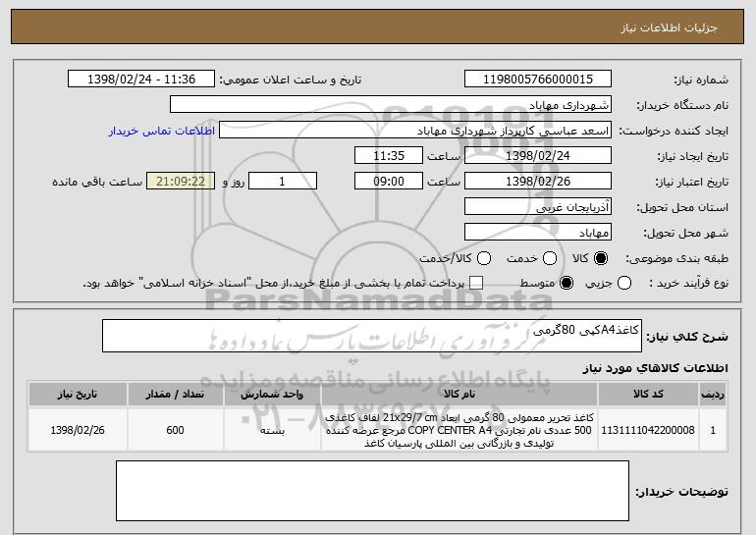
Task: Click the row number 1 cell
Action: 713,430
